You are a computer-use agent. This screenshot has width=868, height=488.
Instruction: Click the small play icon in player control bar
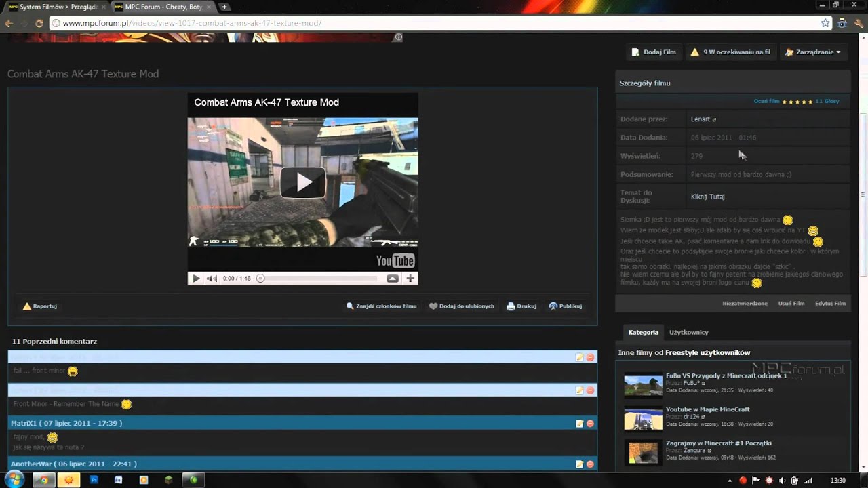196,279
